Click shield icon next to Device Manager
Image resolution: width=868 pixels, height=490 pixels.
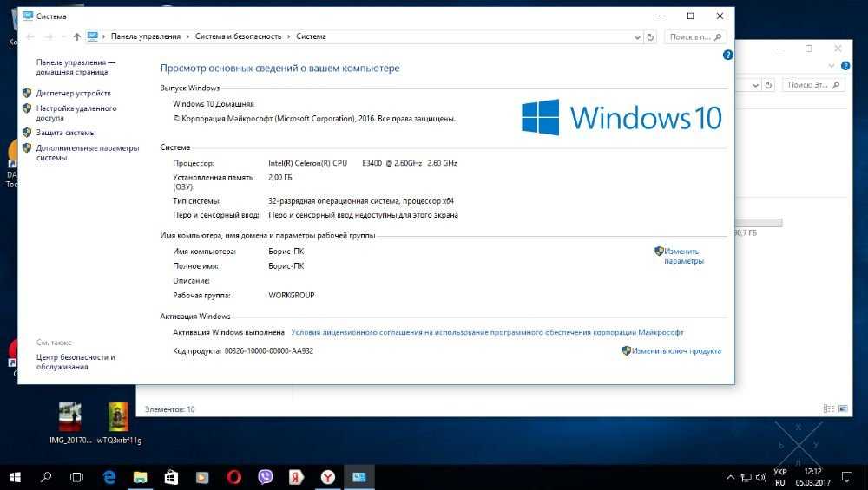click(x=27, y=93)
